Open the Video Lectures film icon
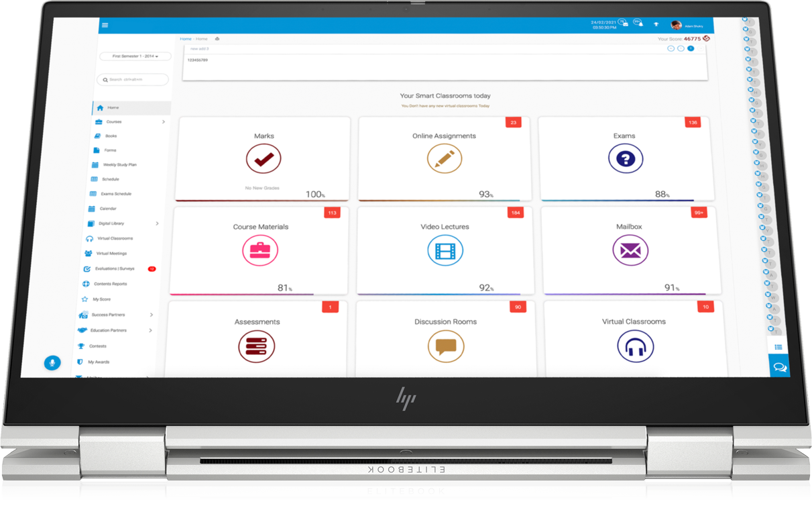This screenshot has height=506, width=812. point(445,250)
